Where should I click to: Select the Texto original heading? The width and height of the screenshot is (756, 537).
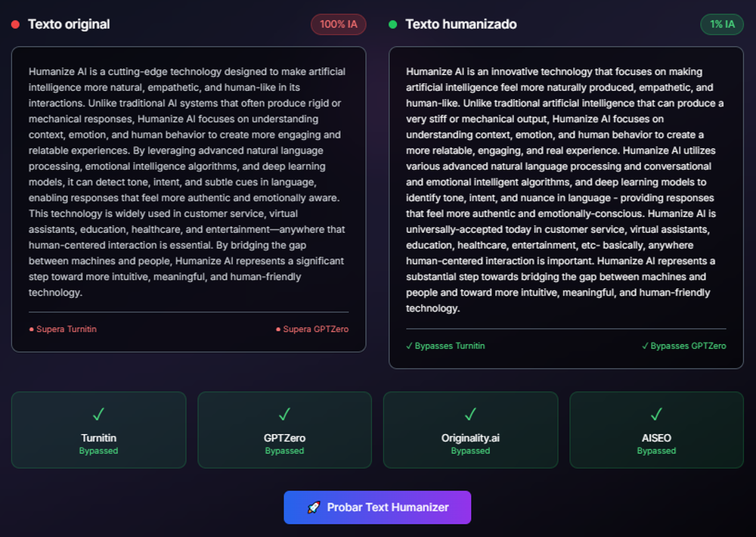(69, 24)
